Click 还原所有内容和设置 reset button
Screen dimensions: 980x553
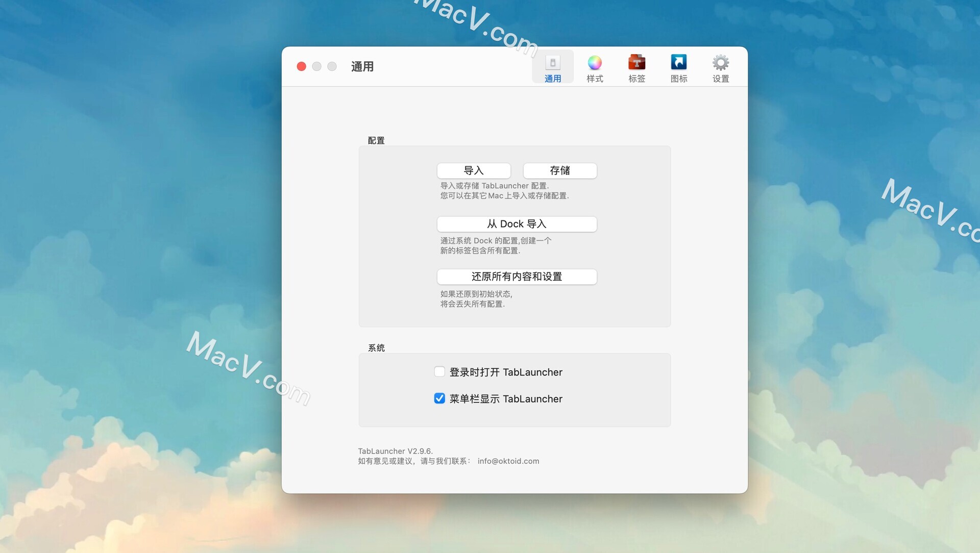(x=517, y=276)
